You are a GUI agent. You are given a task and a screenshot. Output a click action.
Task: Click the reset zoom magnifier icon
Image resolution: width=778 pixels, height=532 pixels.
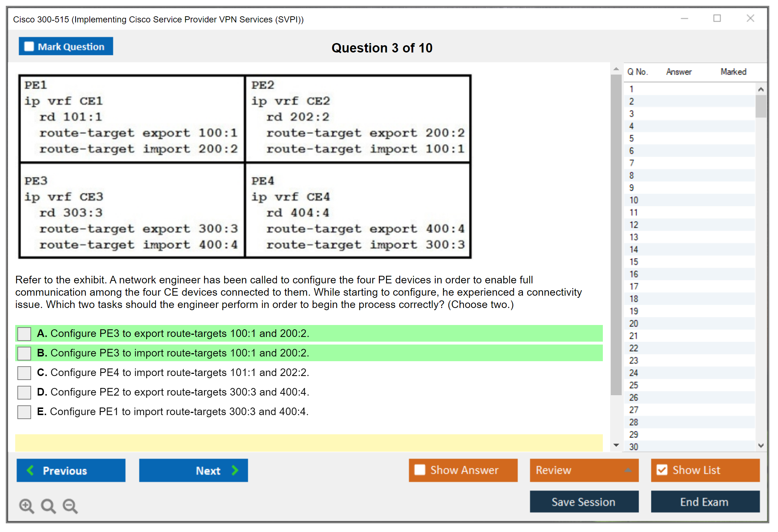(48, 506)
